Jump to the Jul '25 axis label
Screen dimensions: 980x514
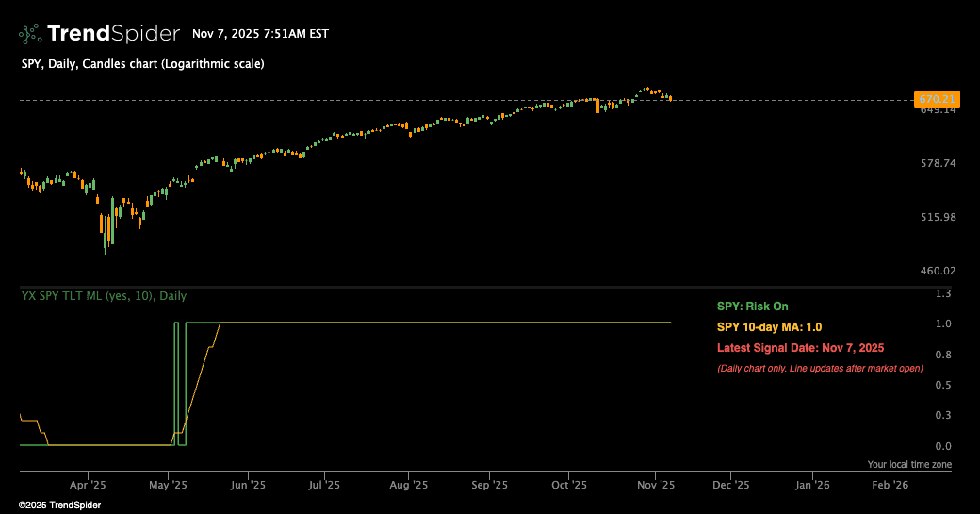point(324,485)
